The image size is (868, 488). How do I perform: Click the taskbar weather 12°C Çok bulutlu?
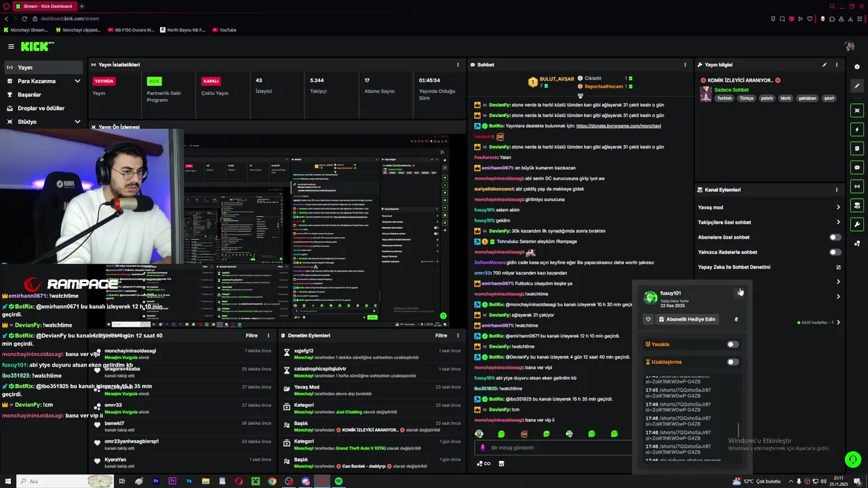[756, 481]
